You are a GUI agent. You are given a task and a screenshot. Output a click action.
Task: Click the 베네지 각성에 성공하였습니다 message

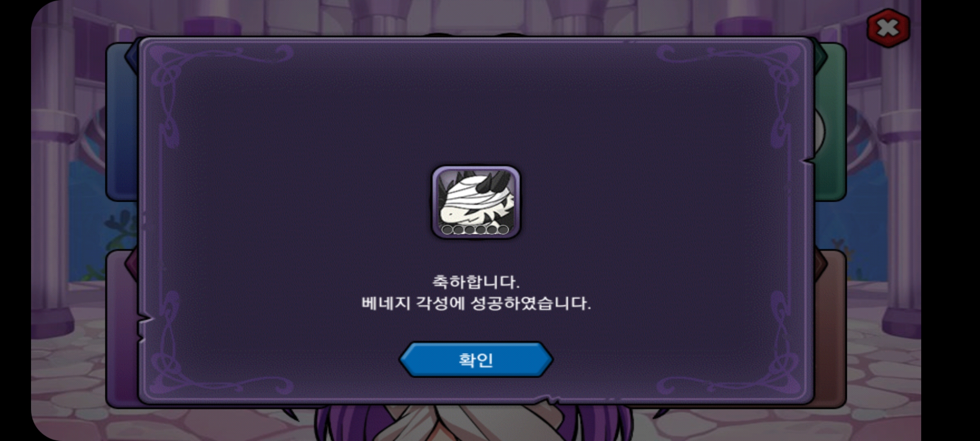[476, 303]
